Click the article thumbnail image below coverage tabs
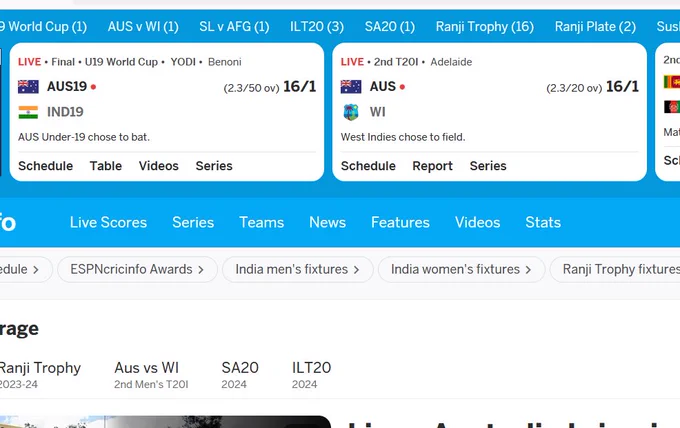 165,421
